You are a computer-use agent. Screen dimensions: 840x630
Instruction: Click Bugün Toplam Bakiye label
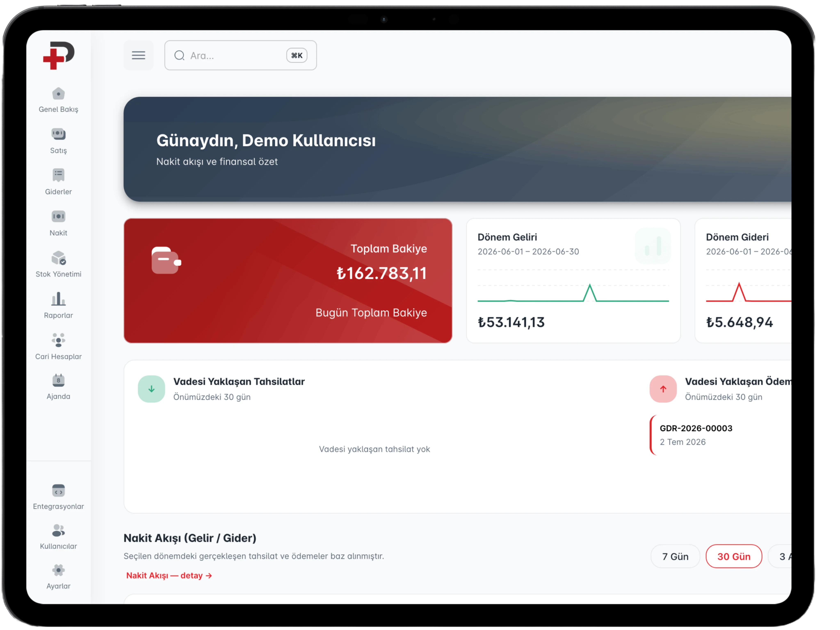pos(371,313)
